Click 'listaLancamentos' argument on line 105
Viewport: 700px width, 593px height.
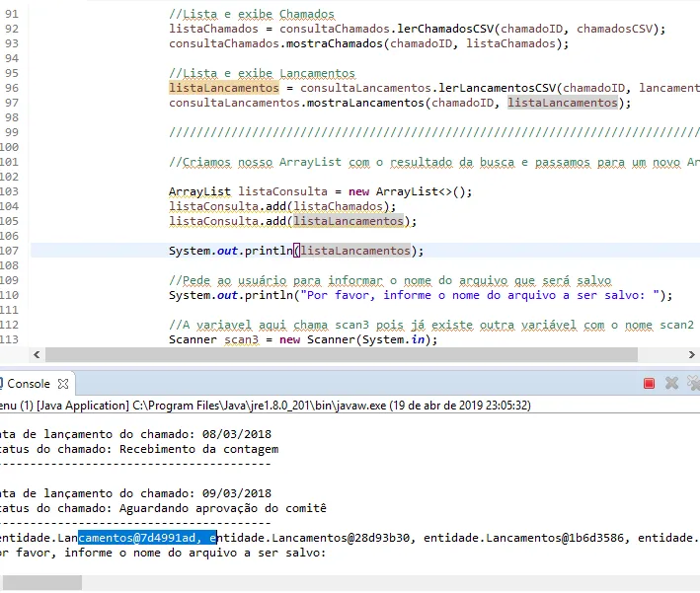pyautogui.click(x=349, y=221)
